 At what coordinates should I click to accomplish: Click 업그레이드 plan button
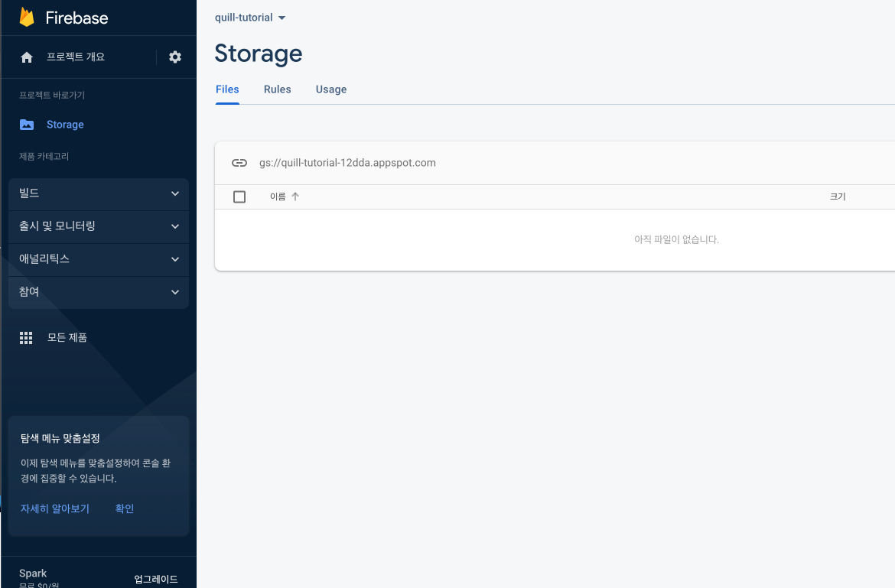(x=156, y=580)
